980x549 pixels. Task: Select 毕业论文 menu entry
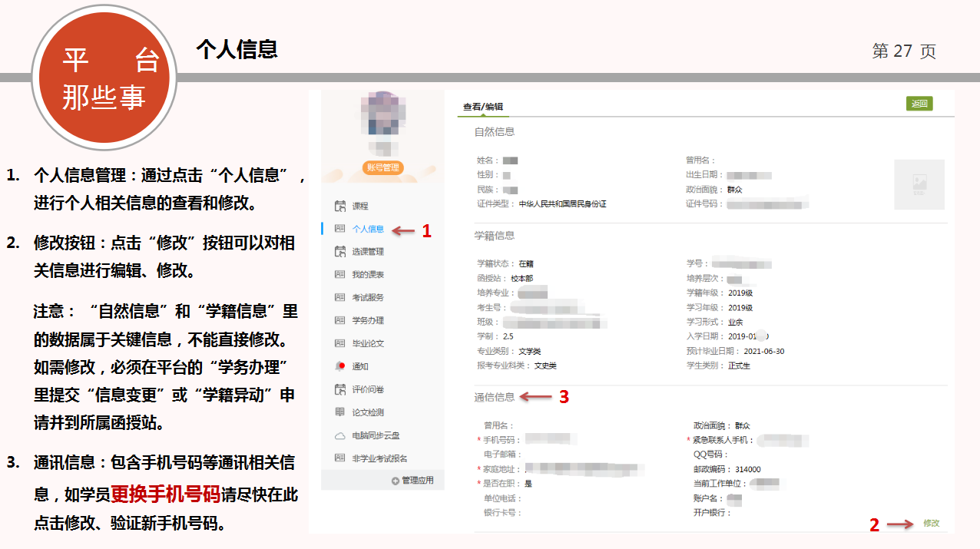(x=368, y=344)
